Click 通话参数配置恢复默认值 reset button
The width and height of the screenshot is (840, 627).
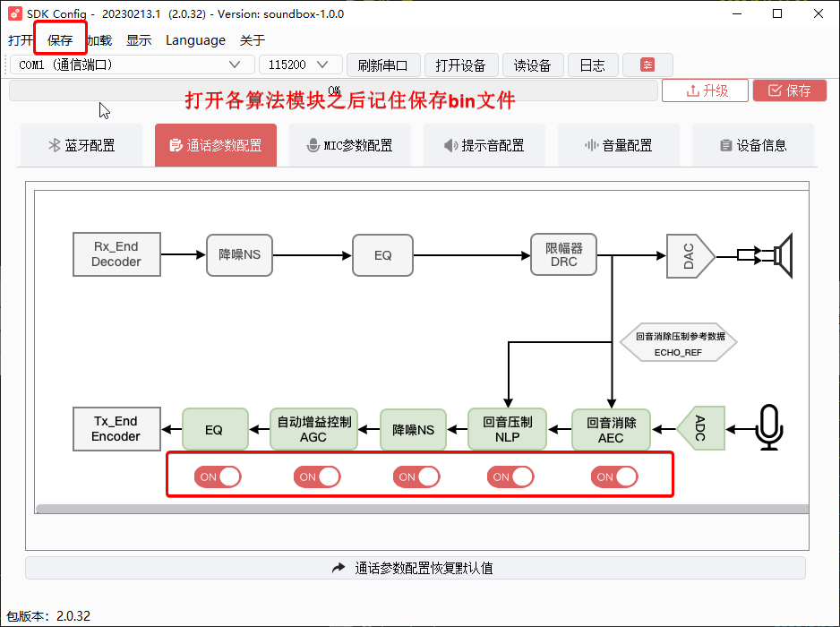click(x=416, y=568)
